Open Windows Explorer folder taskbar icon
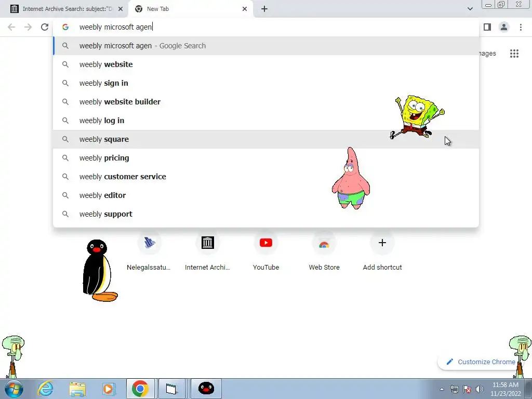The height and width of the screenshot is (399, 532). coord(77,389)
